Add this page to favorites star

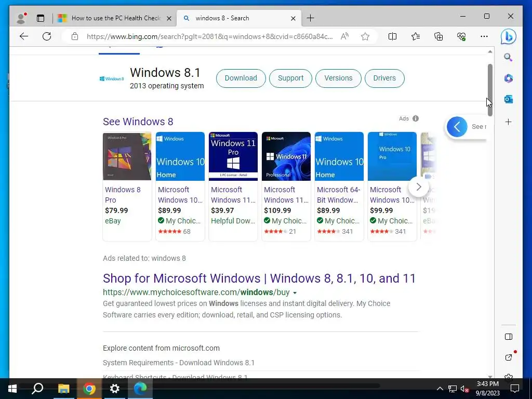point(365,36)
